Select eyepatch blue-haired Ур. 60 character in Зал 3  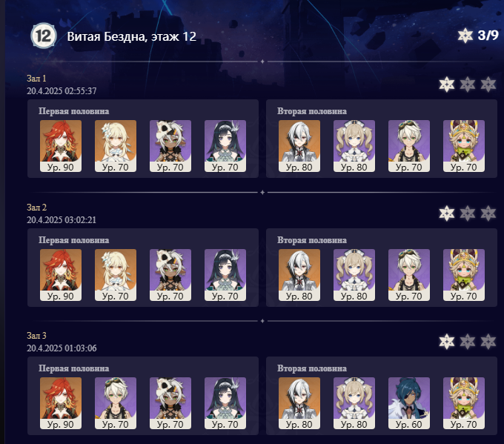tap(409, 403)
